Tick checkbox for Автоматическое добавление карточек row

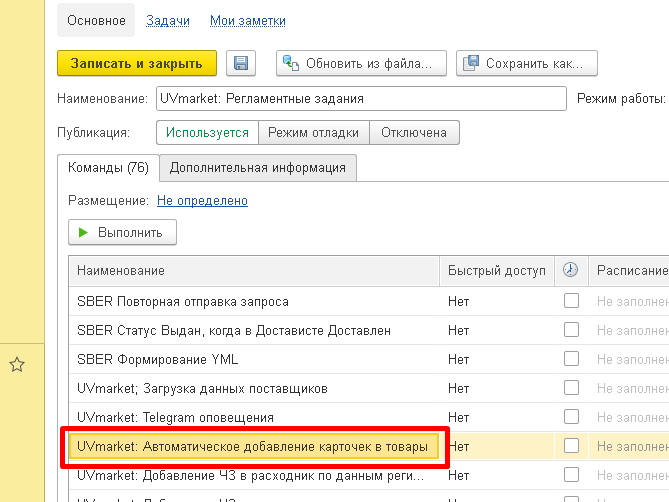point(571,446)
